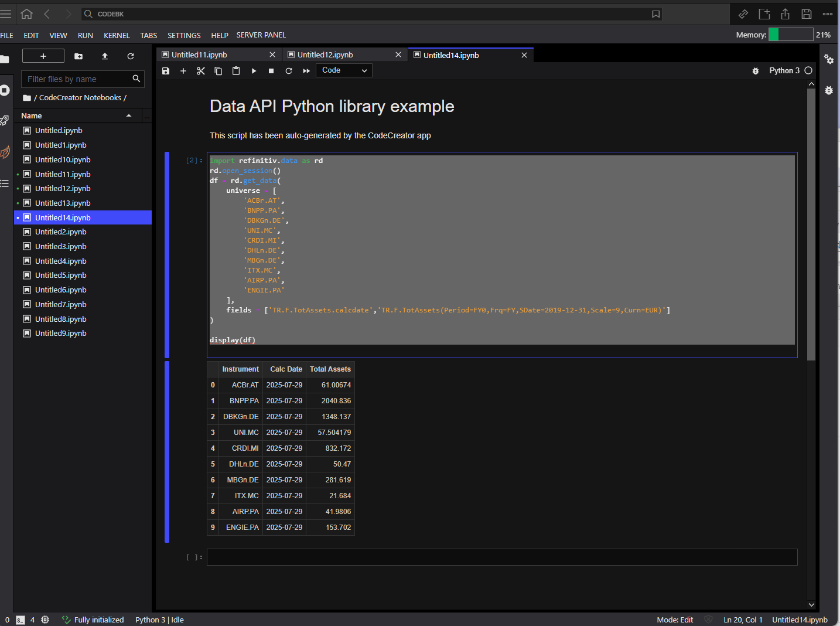Open Untitled.ipynb in the file browser
The width and height of the screenshot is (840, 626).
(x=83, y=131)
